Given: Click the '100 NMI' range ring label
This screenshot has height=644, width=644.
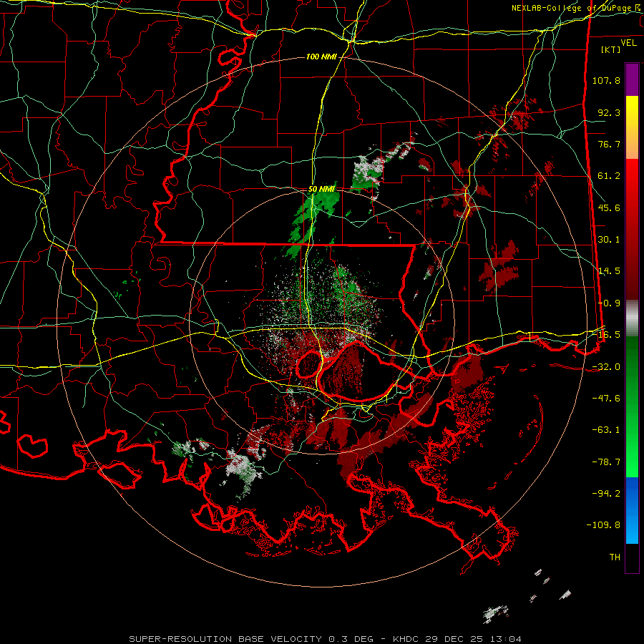Looking at the screenshot, I should [x=321, y=57].
